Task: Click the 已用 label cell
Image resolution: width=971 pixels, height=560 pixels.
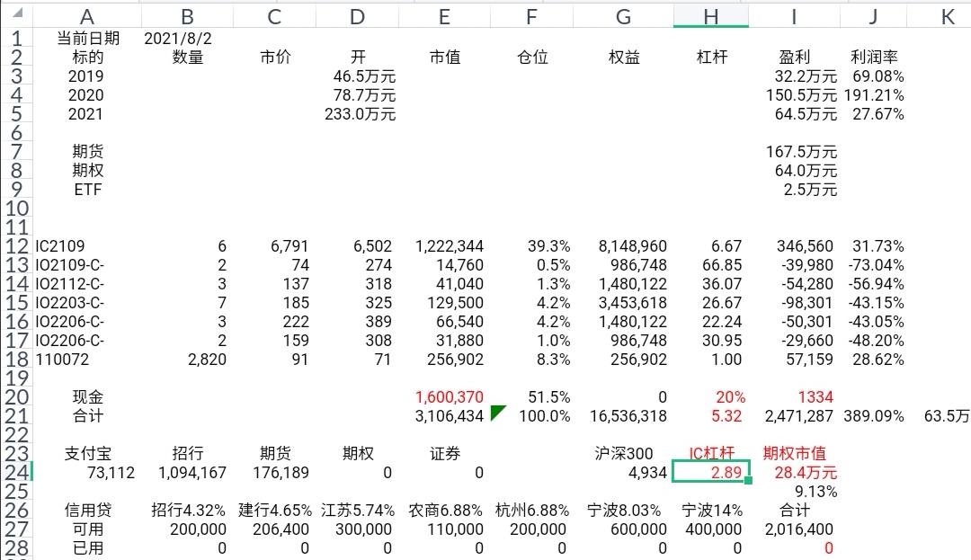Action: point(87,548)
